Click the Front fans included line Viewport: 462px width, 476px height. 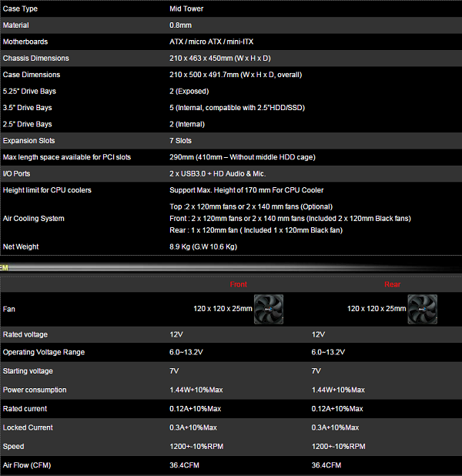click(x=290, y=218)
